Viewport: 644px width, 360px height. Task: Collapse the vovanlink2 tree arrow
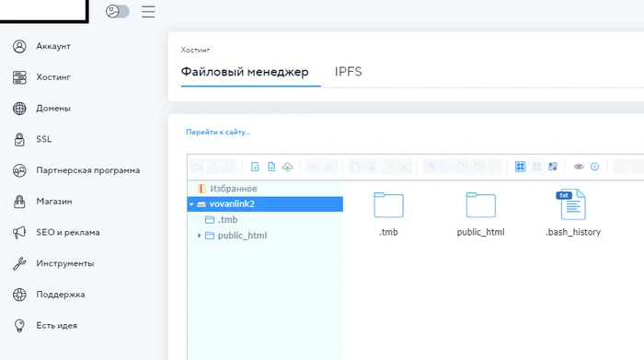tap(191, 204)
